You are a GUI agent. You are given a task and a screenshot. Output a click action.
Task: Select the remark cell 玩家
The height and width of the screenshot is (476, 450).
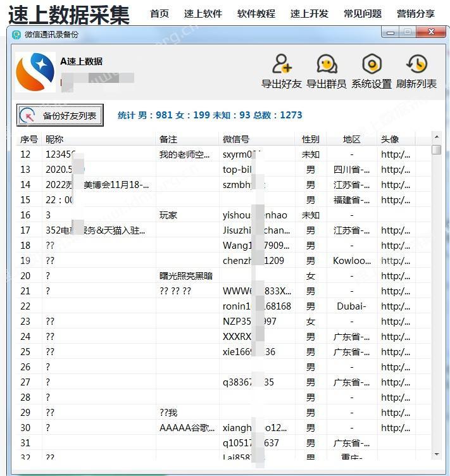tap(168, 215)
